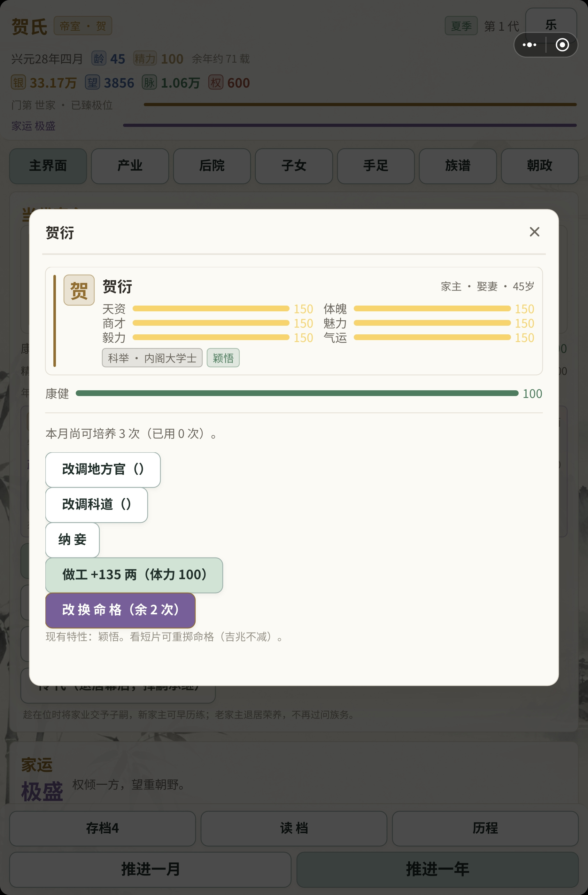Click purple 改换命格 reroll button
Screen dimensions: 588x895
(120, 610)
